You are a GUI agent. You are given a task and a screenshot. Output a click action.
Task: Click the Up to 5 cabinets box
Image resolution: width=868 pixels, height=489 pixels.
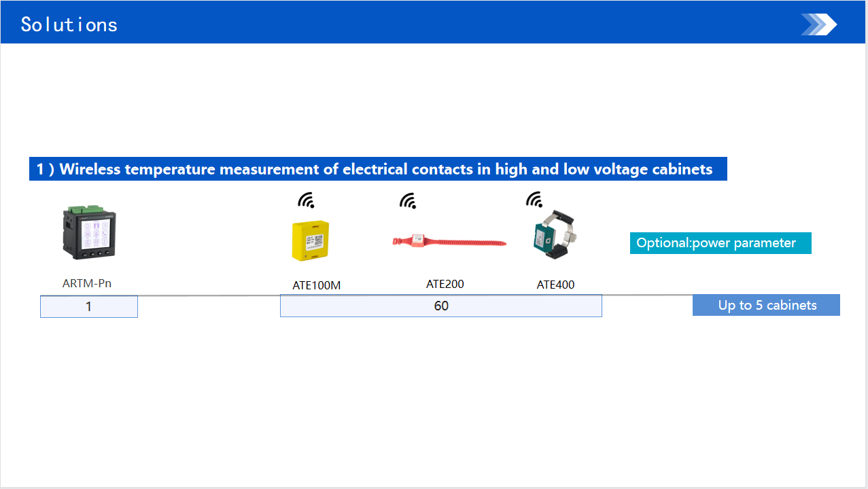(x=766, y=305)
